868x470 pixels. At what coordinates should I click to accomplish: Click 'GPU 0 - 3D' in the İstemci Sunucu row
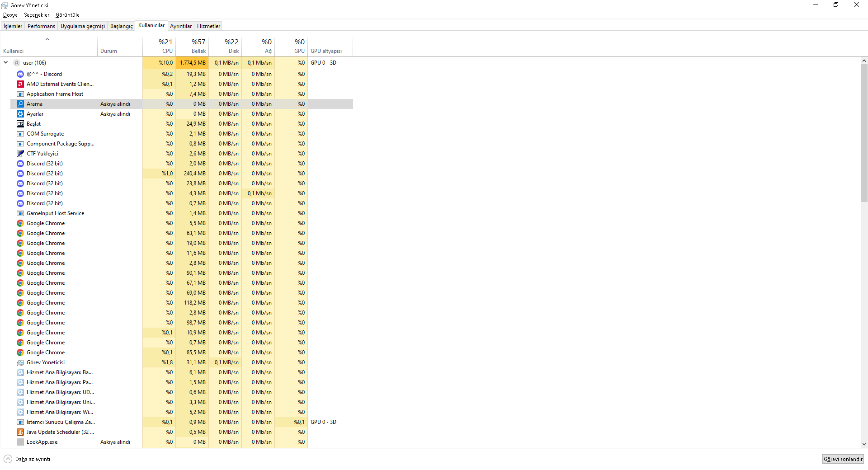pos(323,422)
